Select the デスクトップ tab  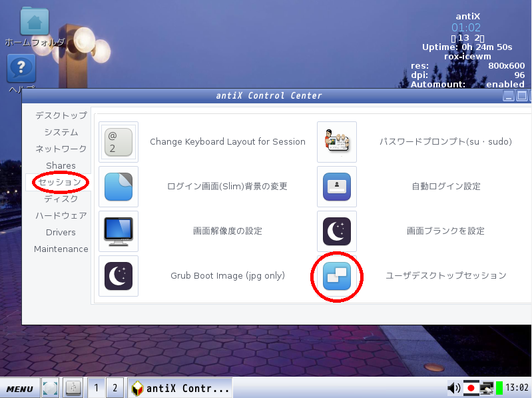pyautogui.click(x=61, y=115)
